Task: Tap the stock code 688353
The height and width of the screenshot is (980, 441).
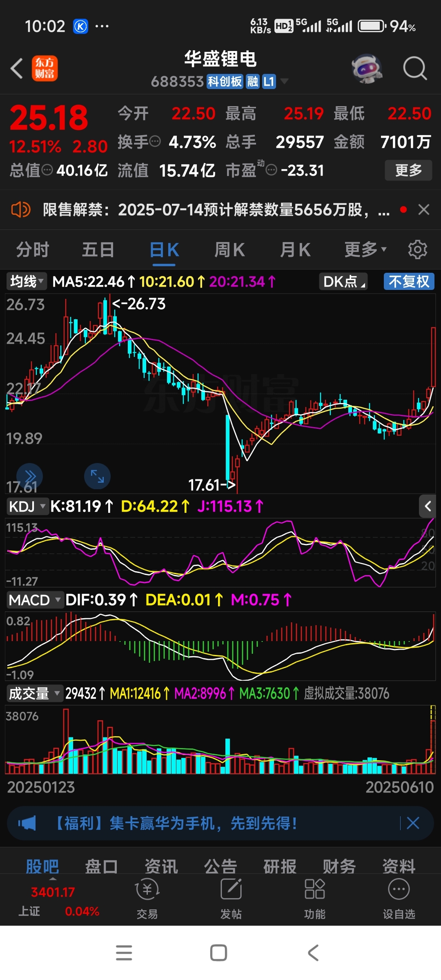Action: point(177,82)
